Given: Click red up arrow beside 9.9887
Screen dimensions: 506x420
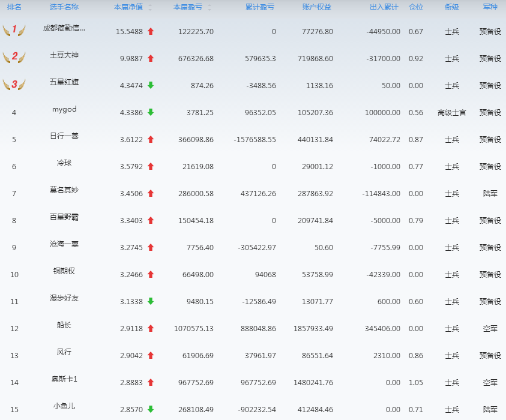Looking at the screenshot, I should [151, 58].
